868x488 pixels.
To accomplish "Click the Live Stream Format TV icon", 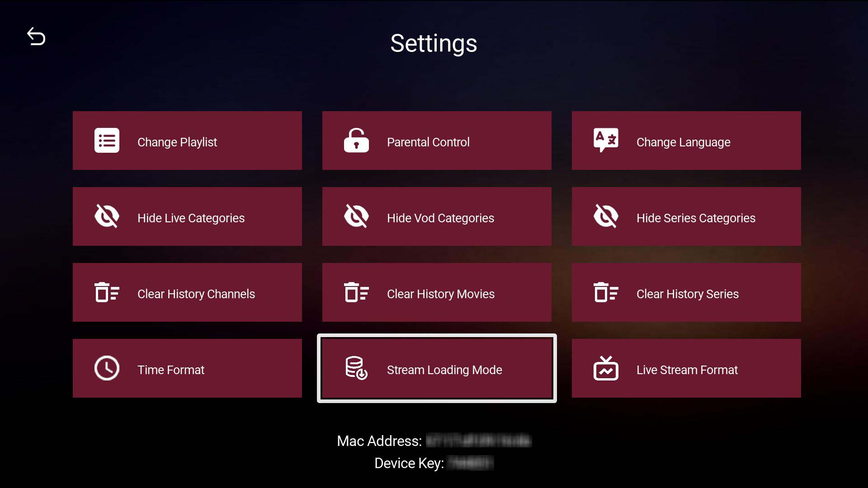I will tap(606, 368).
